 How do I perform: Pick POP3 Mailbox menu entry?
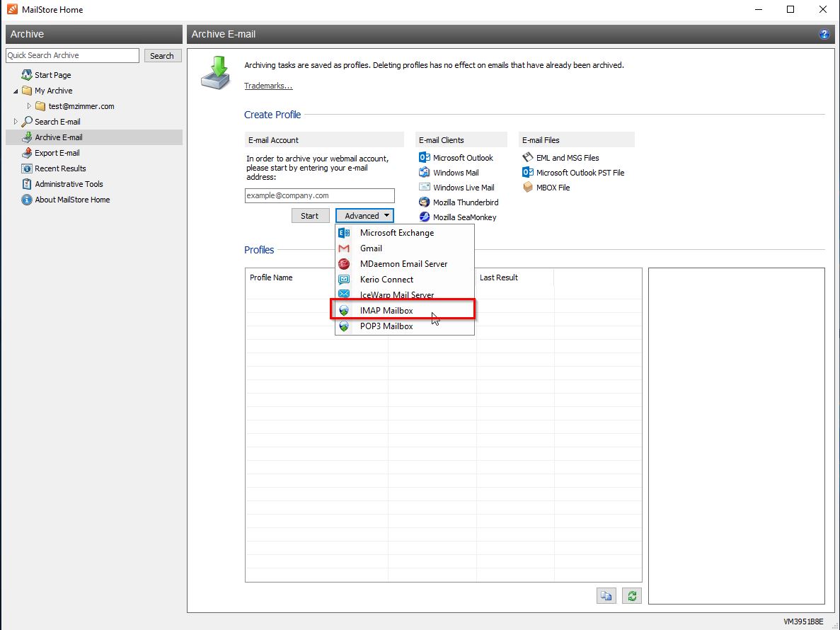pos(386,326)
